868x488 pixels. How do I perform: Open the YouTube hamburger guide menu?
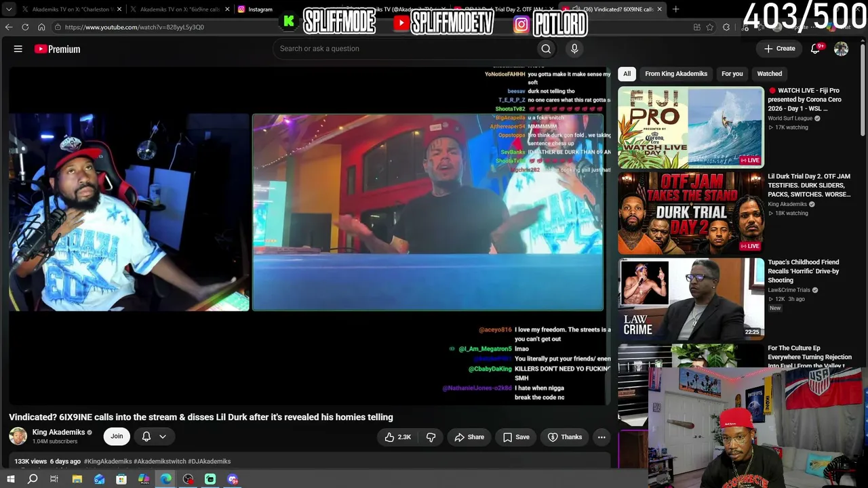pos(18,49)
